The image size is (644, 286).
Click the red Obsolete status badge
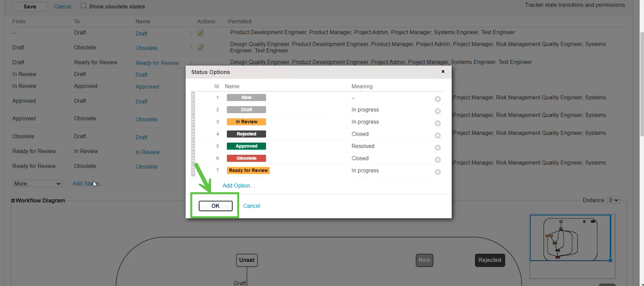pos(246,158)
